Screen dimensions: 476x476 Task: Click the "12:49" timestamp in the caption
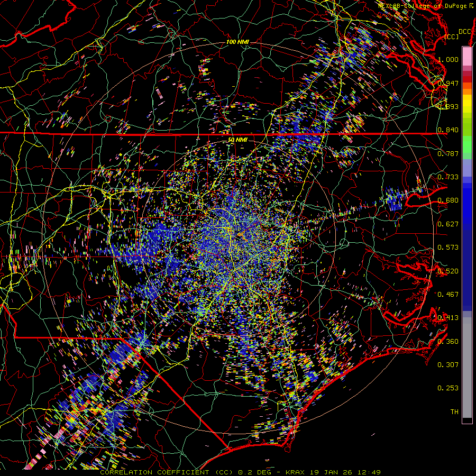(369, 472)
